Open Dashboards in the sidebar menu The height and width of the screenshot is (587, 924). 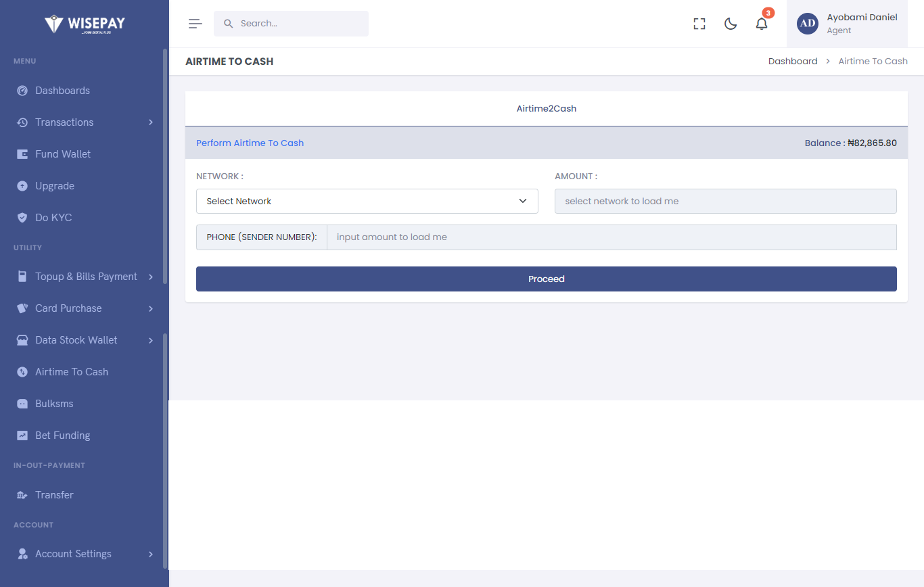(62, 91)
